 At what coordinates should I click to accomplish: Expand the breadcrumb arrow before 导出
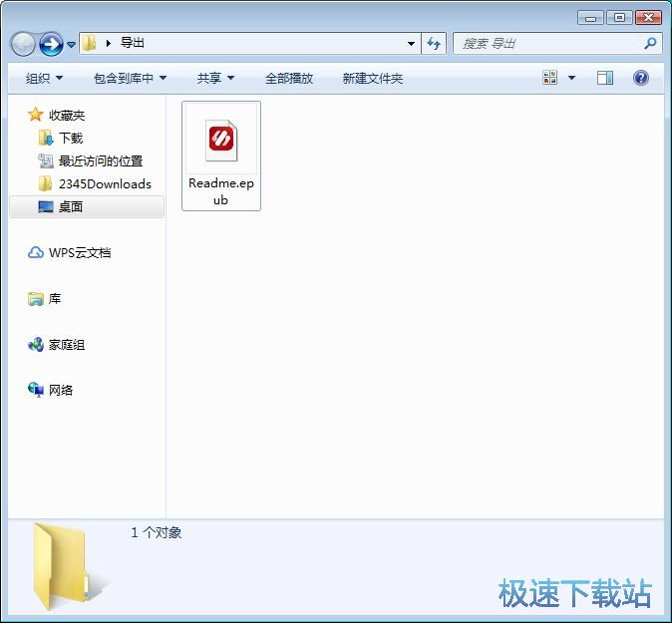click(x=109, y=43)
